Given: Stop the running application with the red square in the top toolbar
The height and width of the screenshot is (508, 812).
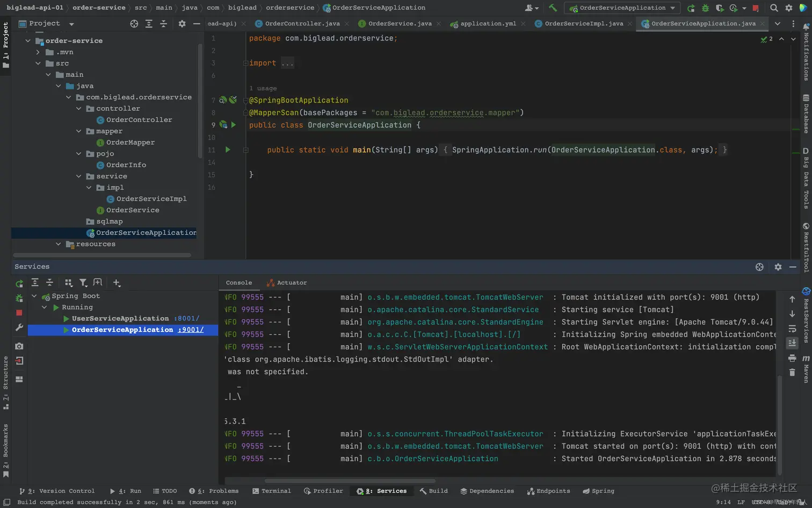Looking at the screenshot, I should coord(756,8).
